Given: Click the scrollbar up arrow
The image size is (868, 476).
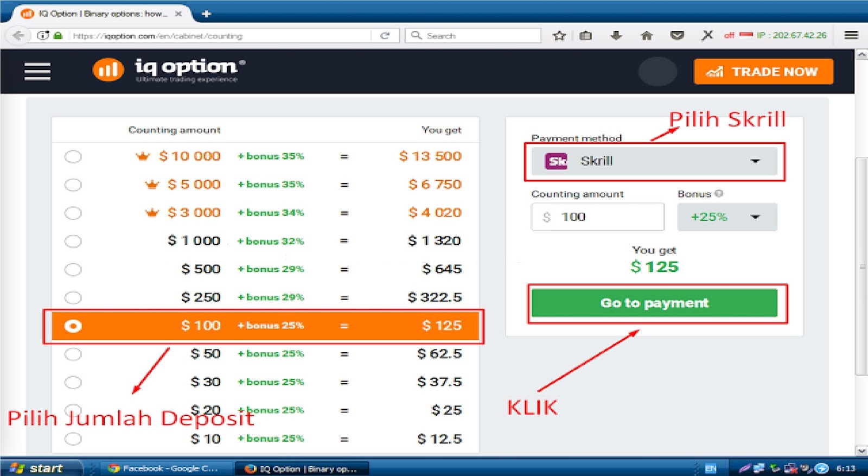Looking at the screenshot, I should (x=861, y=55).
